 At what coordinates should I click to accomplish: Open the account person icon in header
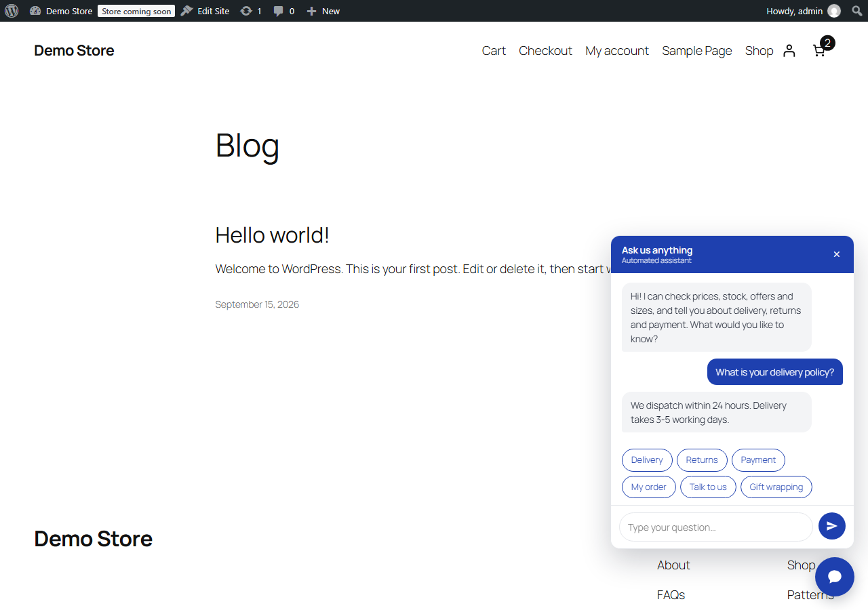(789, 51)
